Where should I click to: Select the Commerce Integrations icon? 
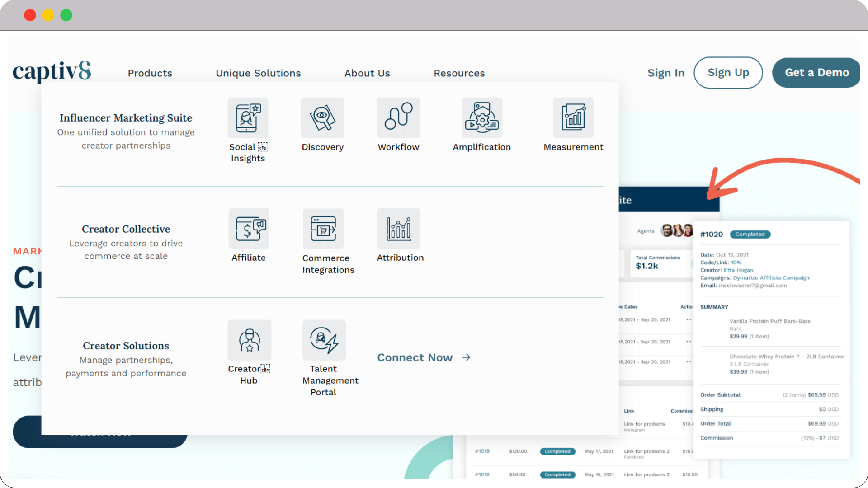(x=323, y=228)
